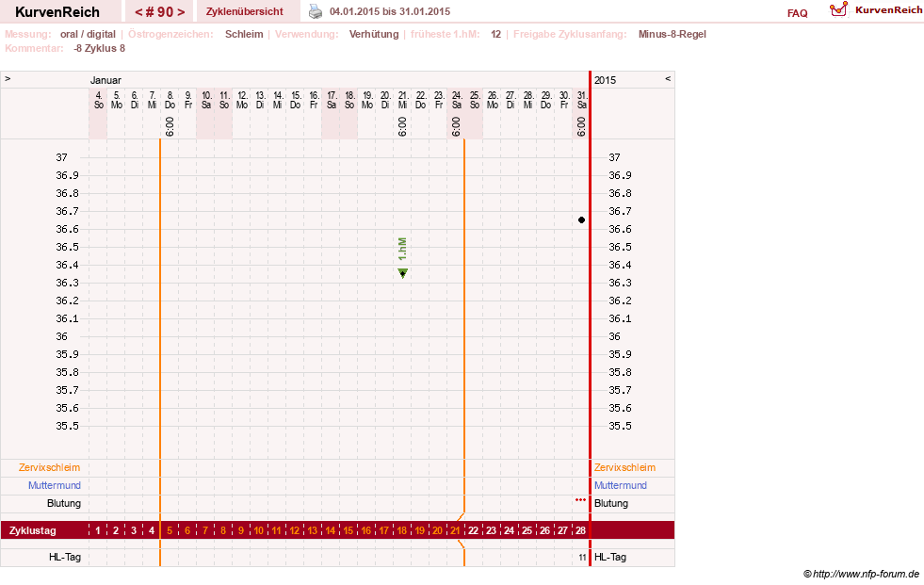Click the KurvenReich logo icon

point(838,9)
